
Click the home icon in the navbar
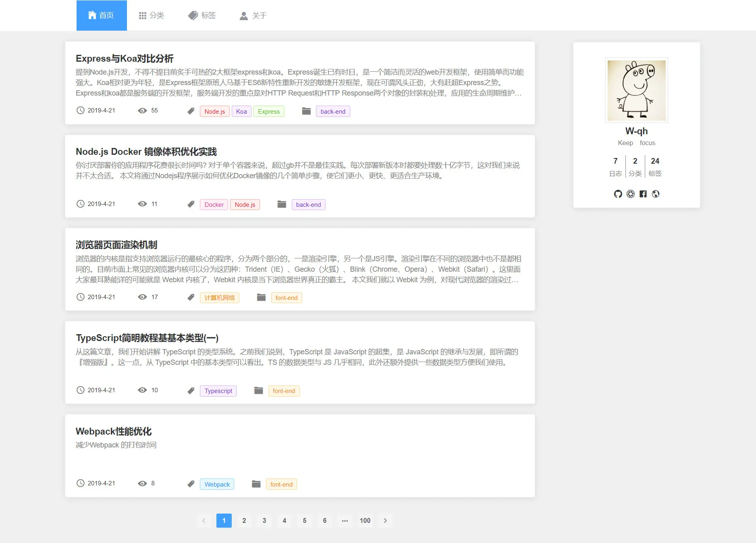pos(91,15)
